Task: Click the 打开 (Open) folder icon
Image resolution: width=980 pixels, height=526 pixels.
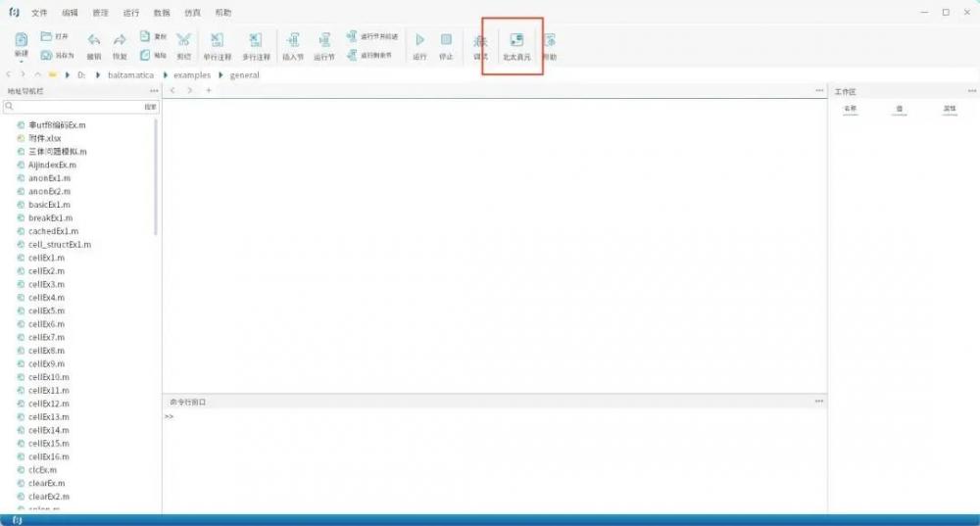Action: point(47,36)
